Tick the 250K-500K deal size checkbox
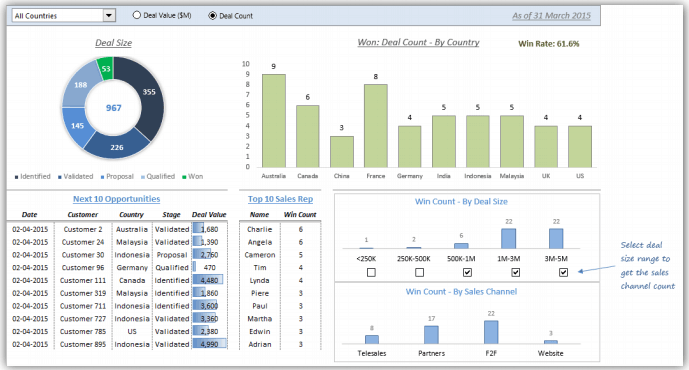The width and height of the screenshot is (689, 370). pos(420,273)
